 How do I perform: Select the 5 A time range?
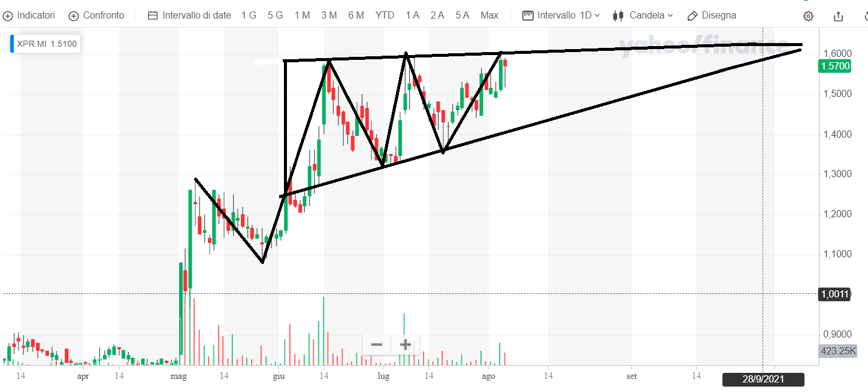[462, 16]
